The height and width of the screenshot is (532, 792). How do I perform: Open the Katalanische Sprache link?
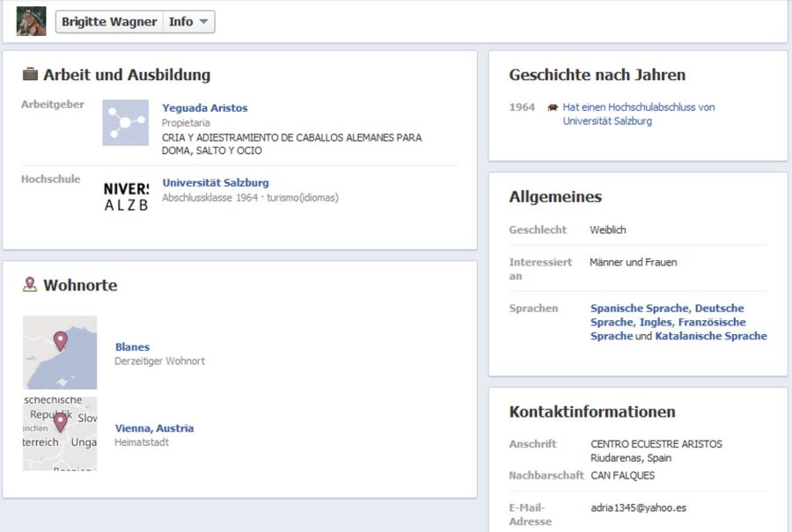tap(710, 336)
